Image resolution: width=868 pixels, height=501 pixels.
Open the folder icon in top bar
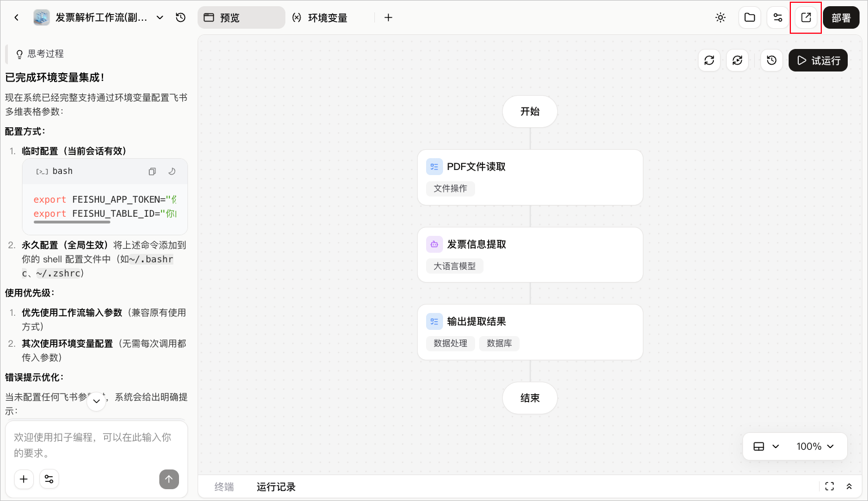point(750,17)
